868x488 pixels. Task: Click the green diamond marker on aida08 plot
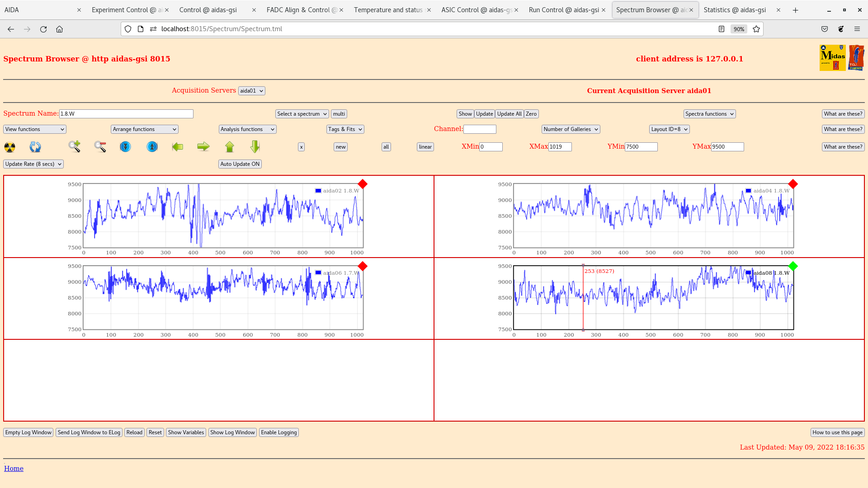(x=793, y=266)
